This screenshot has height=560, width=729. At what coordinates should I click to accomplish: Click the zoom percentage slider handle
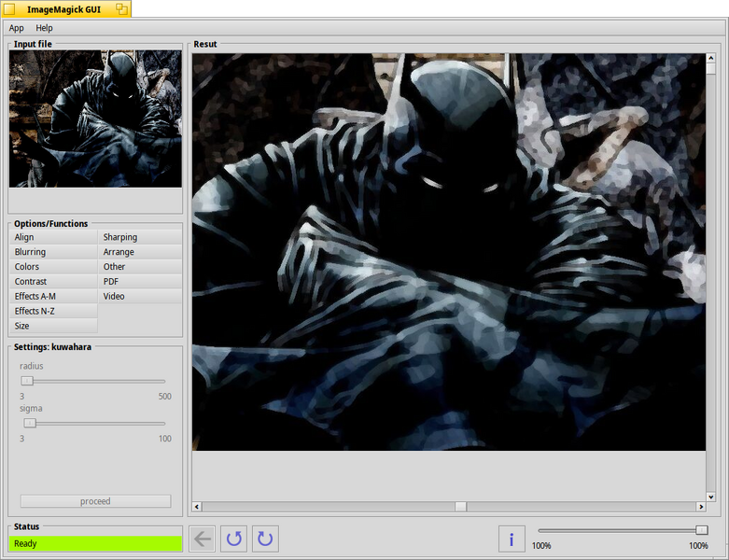tap(702, 530)
